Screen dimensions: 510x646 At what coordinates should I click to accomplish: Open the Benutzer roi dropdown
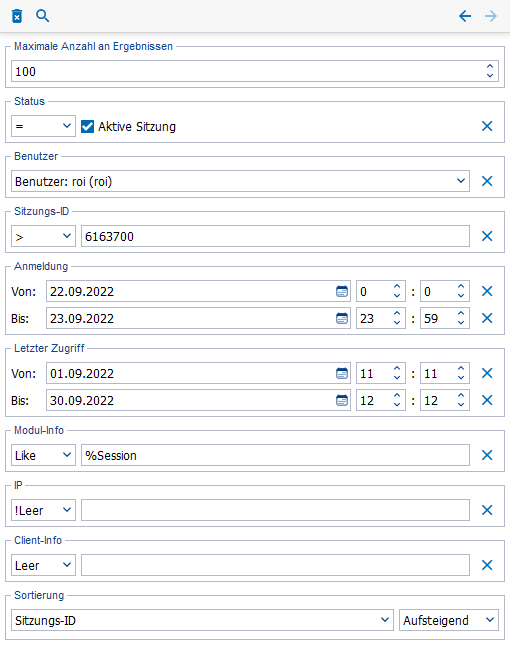[x=240, y=181]
